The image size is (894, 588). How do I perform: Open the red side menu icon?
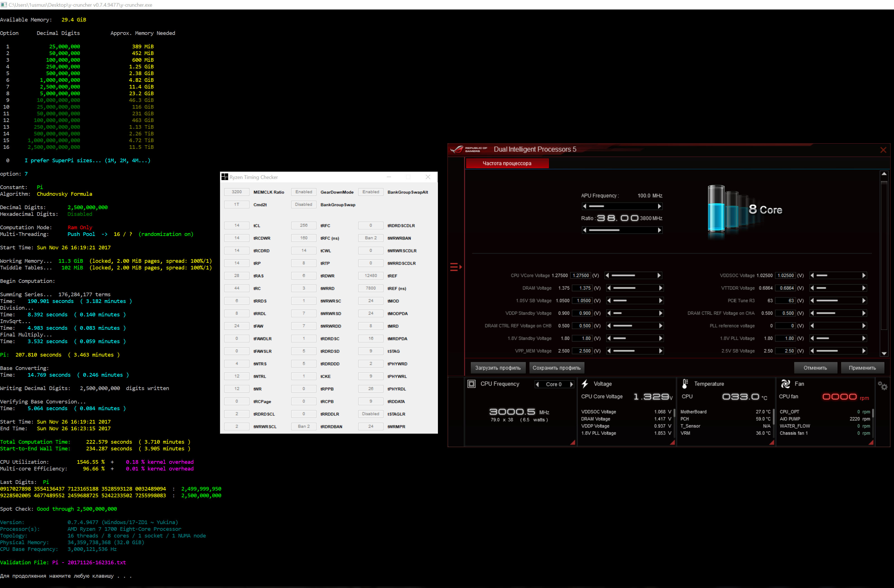[455, 267]
